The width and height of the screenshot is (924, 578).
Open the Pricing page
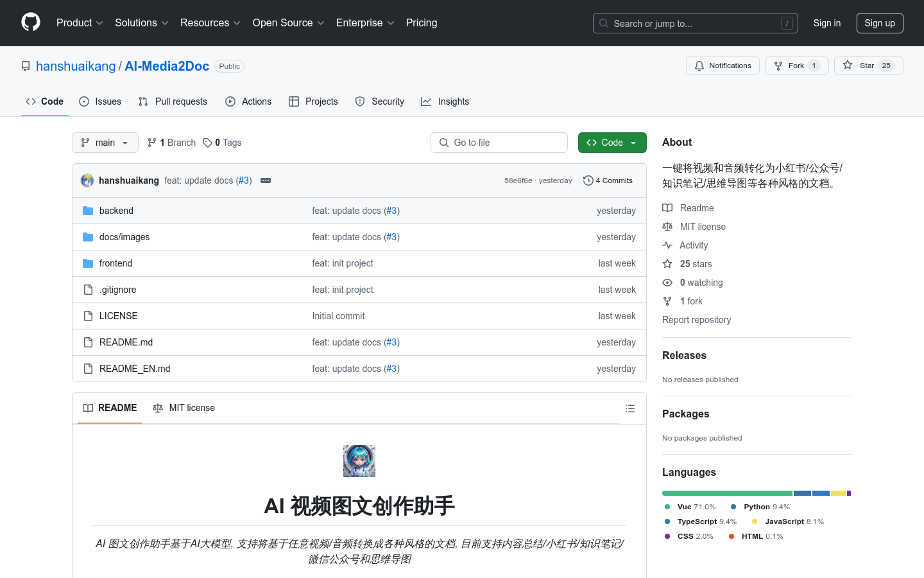(x=422, y=23)
